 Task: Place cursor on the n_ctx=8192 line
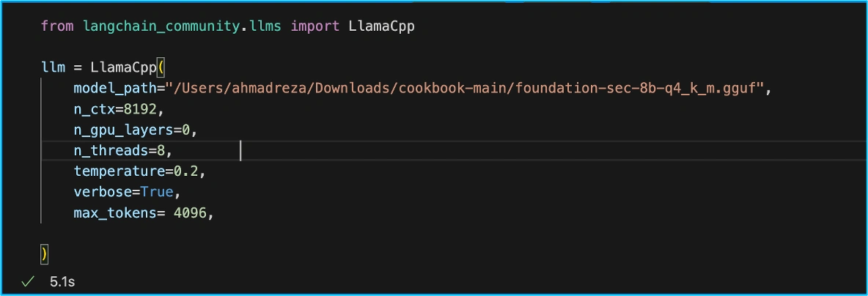click(116, 110)
